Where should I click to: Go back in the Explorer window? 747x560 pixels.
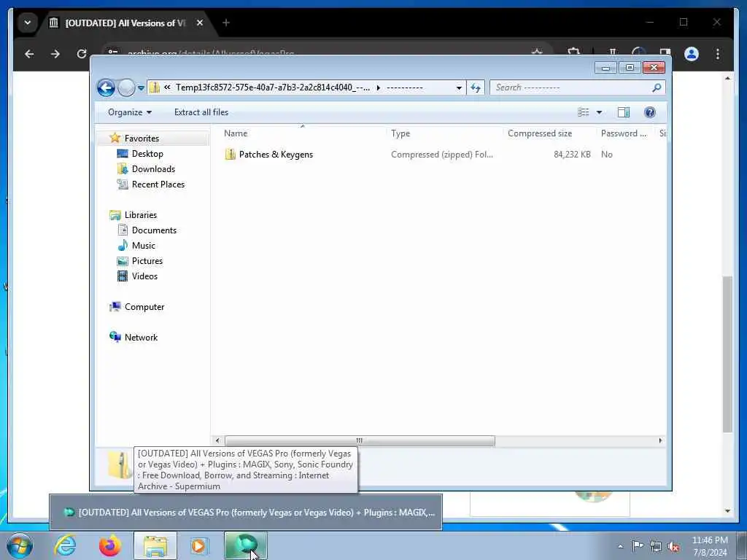(x=106, y=87)
